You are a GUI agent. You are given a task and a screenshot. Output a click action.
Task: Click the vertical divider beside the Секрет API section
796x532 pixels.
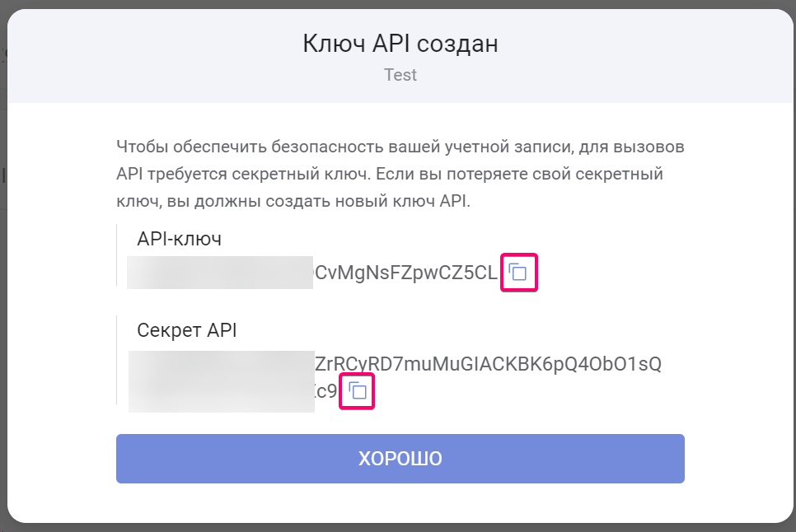click(x=117, y=358)
